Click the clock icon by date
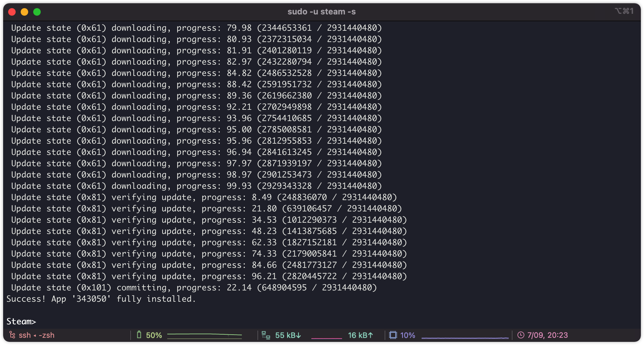 pyautogui.click(x=521, y=335)
